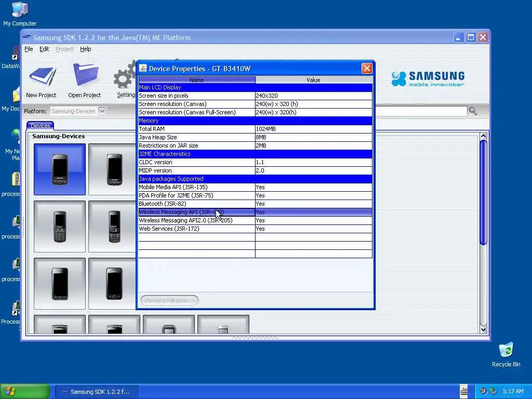Open the File menu
This screenshot has height=399, width=532.
pos(29,49)
